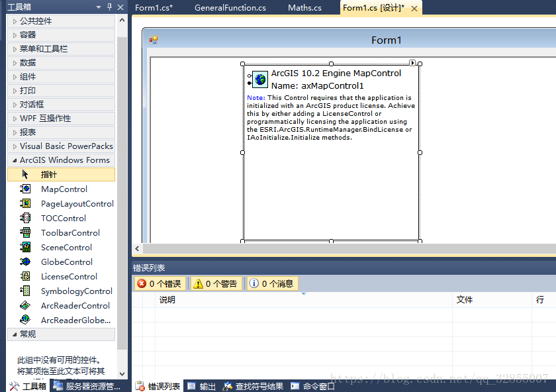Select the TOCControl icon
The image size is (556, 392).
(x=26, y=218)
